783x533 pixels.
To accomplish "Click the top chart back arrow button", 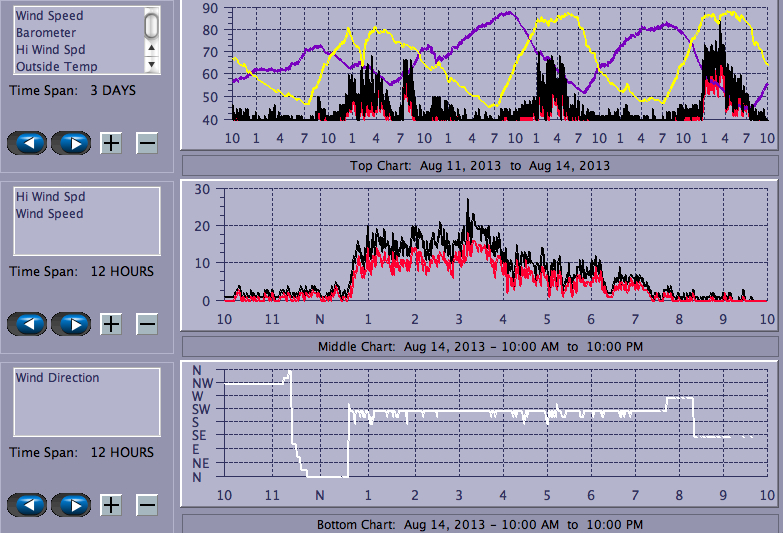I will coord(27,142).
